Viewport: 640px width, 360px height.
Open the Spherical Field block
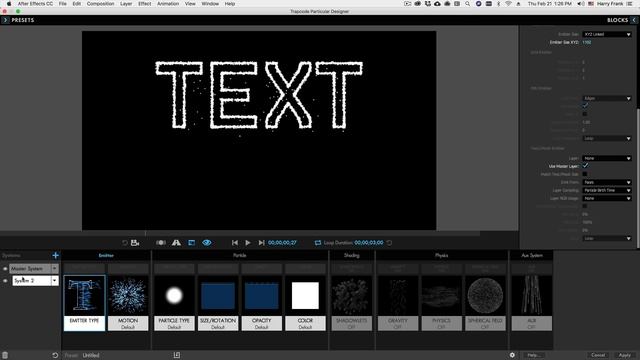pyautogui.click(x=485, y=303)
